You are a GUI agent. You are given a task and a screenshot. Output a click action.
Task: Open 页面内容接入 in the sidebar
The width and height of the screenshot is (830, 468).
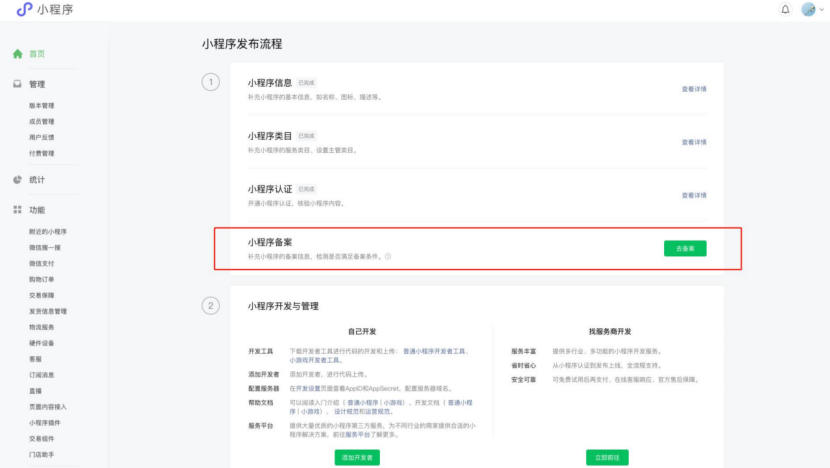coord(48,407)
